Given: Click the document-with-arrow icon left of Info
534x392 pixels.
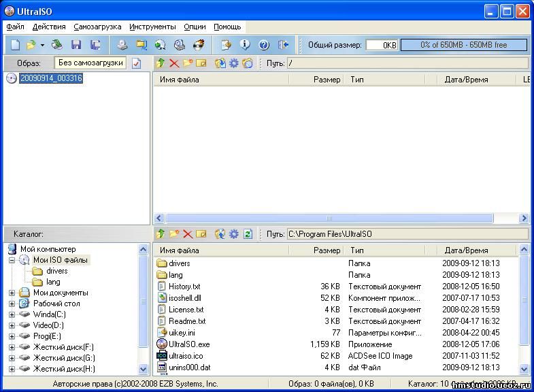Looking at the screenshot, I should (226, 45).
